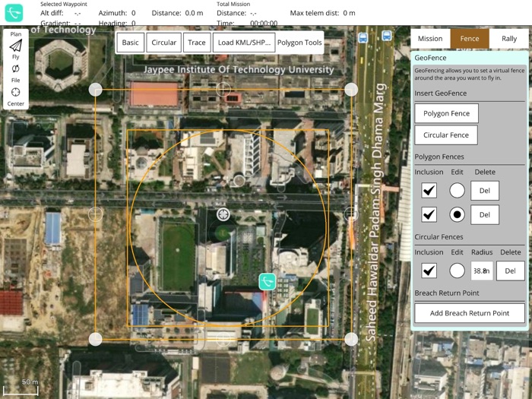Select Edit radio for circular fence
The width and height of the screenshot is (532, 399).
click(x=457, y=271)
